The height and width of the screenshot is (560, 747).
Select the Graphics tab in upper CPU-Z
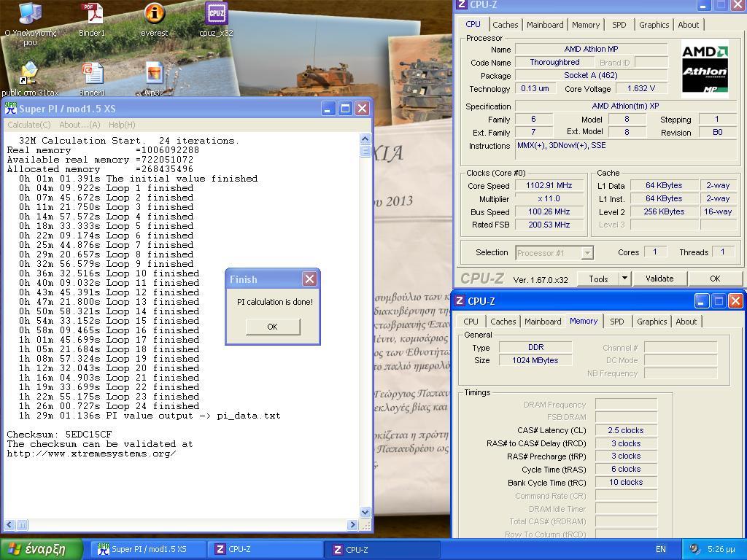point(654,25)
